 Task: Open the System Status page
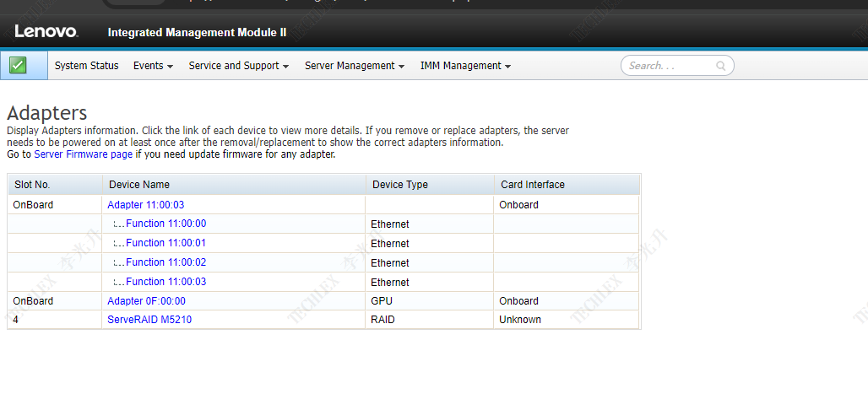[x=86, y=65]
